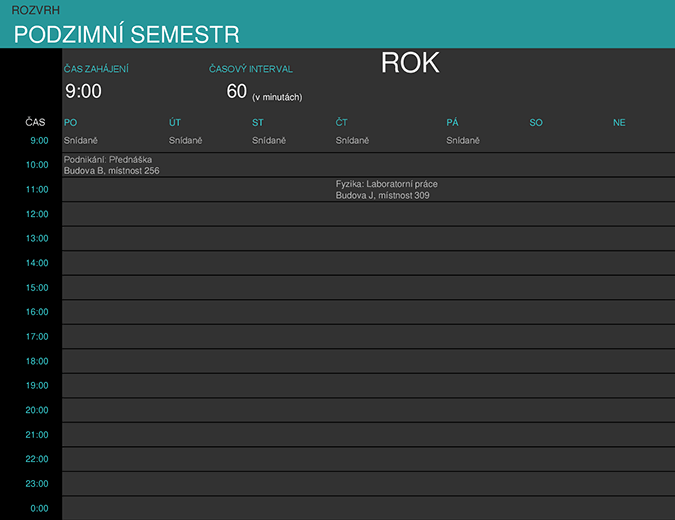
Task: Select the ÚT column header
Action: (176, 122)
